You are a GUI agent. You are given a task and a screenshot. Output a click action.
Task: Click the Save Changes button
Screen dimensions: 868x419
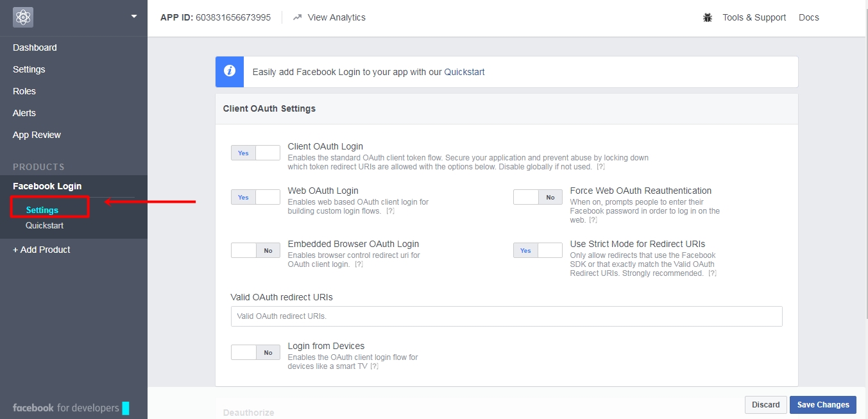822,405
